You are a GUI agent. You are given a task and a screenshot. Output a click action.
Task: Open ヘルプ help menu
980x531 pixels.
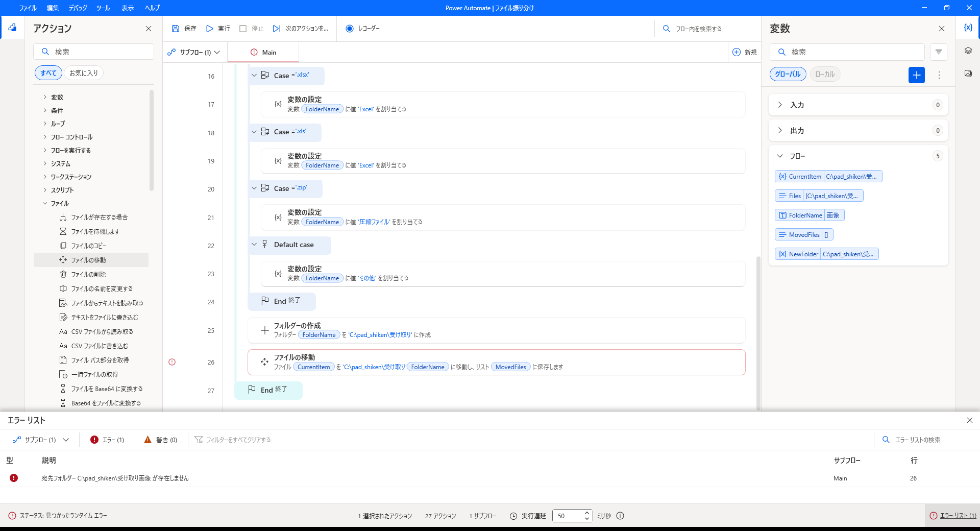(x=152, y=8)
